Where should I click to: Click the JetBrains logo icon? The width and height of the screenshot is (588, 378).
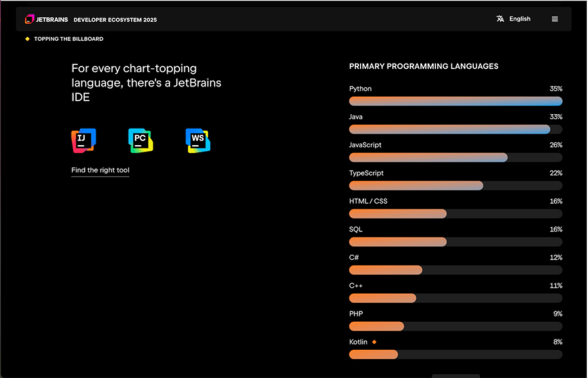(30, 20)
